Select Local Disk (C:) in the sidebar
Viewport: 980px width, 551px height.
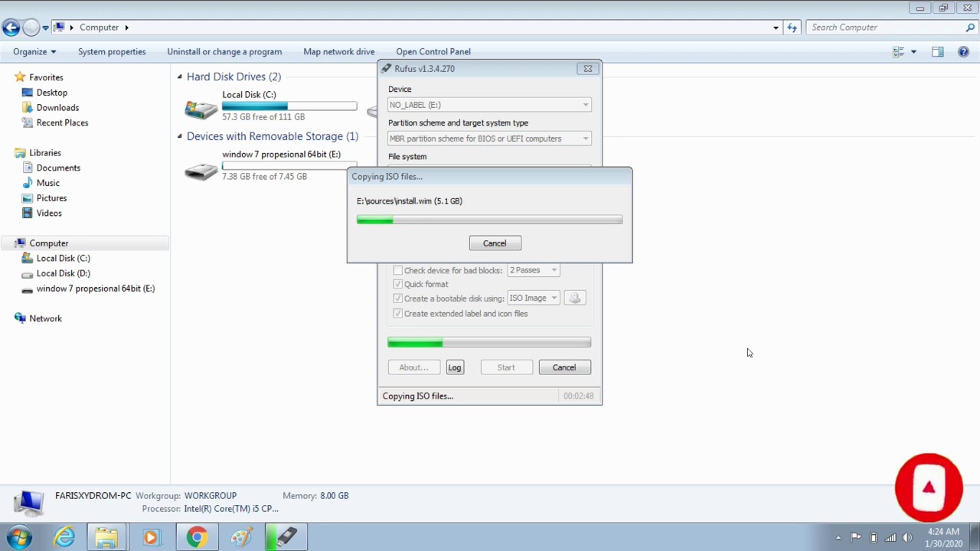point(63,258)
